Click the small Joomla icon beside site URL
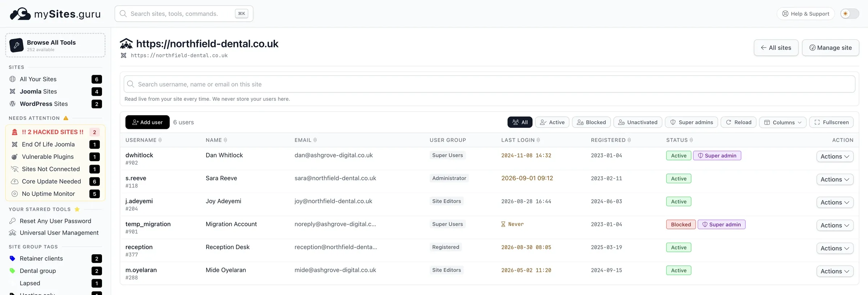868x295 pixels. (x=124, y=55)
